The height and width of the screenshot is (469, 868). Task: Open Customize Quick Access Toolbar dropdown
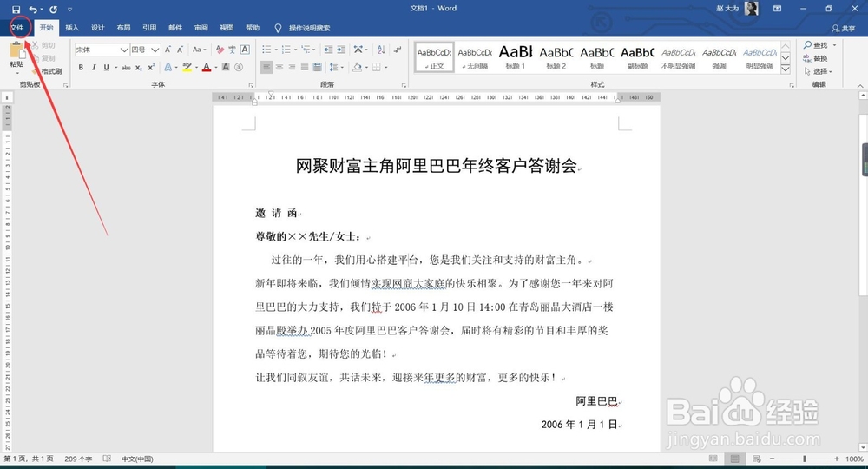[69, 10]
